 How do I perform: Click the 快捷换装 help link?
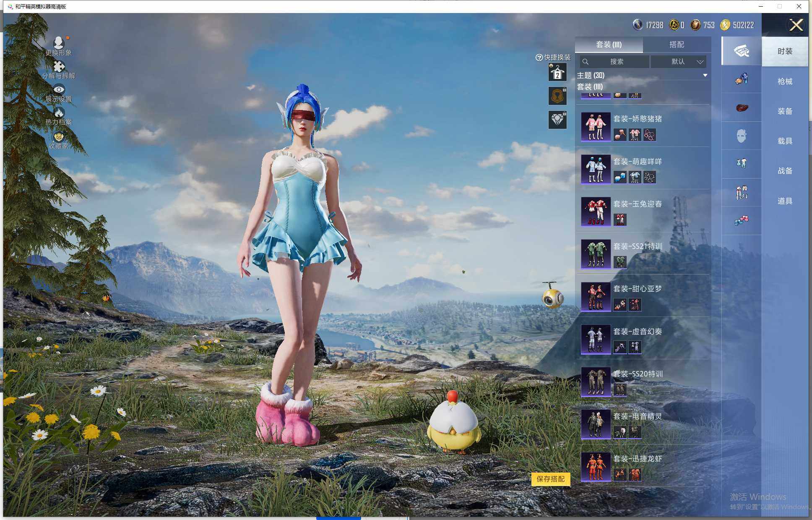[x=553, y=57]
